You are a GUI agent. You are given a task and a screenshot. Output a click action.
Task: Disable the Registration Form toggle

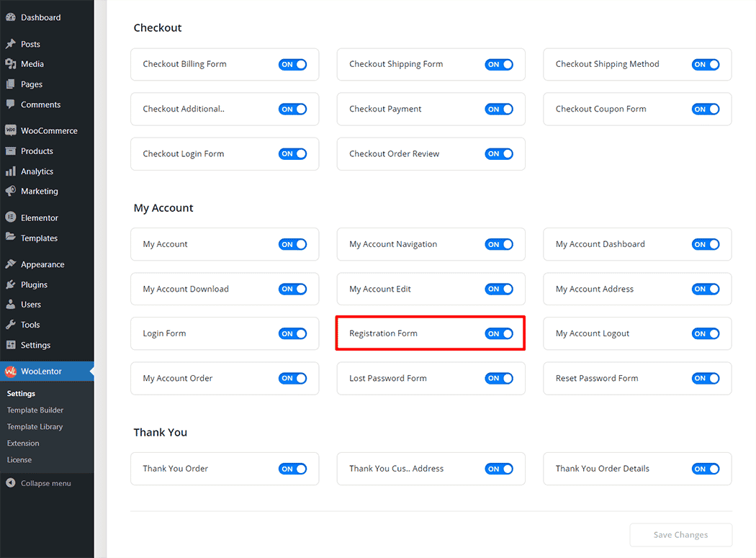tap(499, 333)
